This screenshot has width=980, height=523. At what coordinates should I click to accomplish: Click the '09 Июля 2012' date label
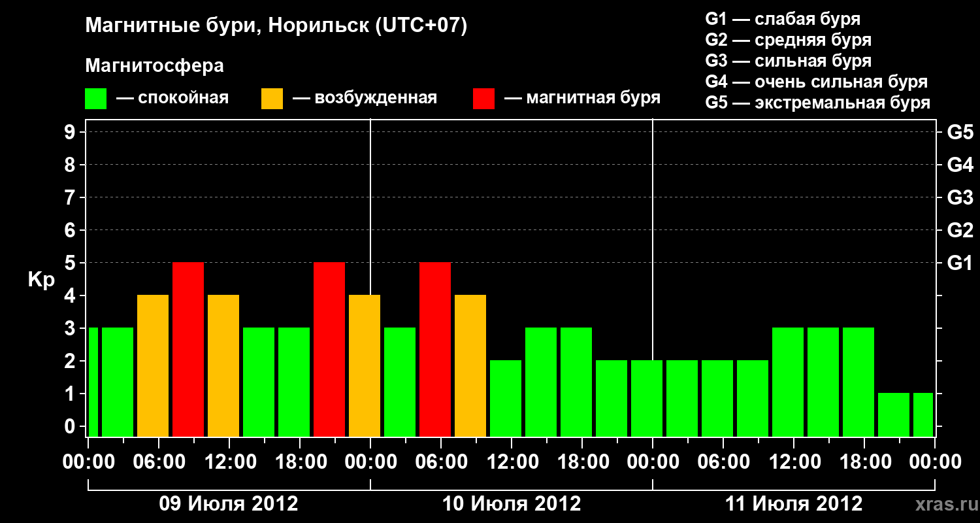coord(229,504)
